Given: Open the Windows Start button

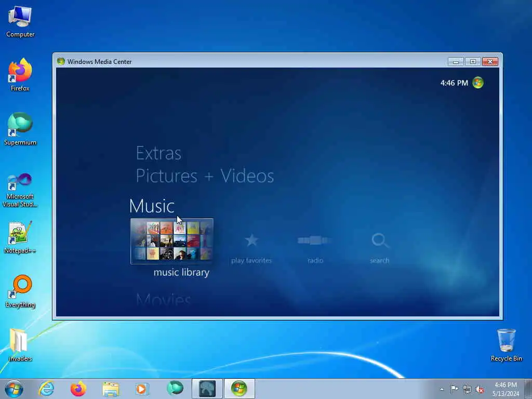Looking at the screenshot, I should (14, 389).
